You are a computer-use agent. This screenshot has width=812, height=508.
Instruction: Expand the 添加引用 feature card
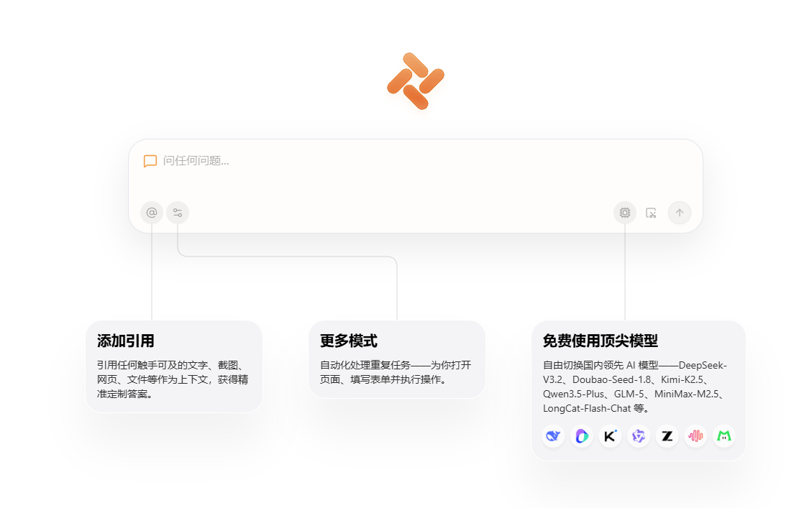174,366
